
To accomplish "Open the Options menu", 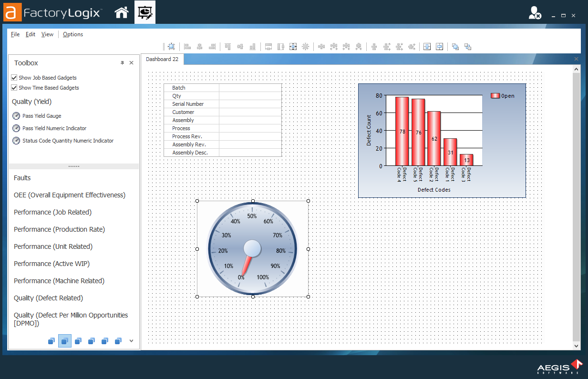I will click(x=72, y=34).
